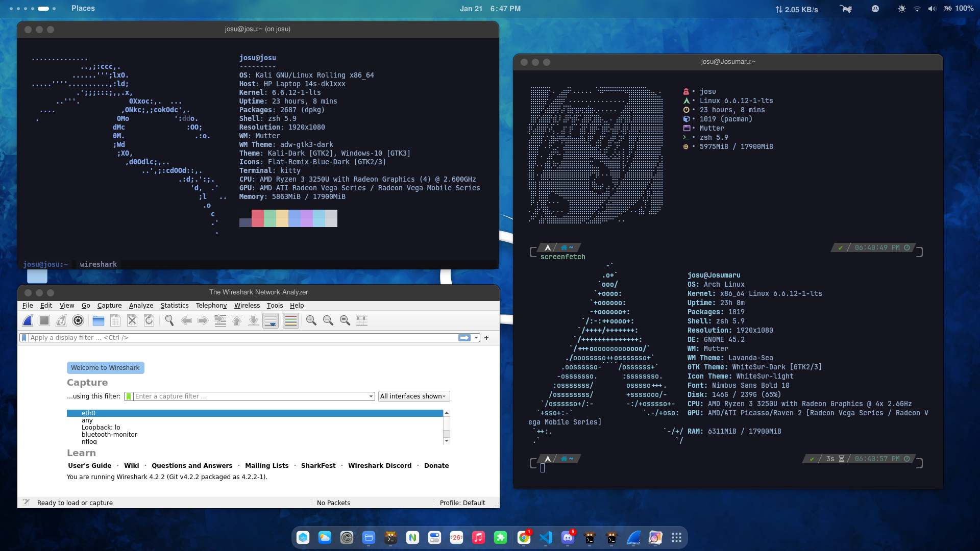Open the Help menu in Wireshark
Image resolution: width=980 pixels, height=551 pixels.
(297, 306)
